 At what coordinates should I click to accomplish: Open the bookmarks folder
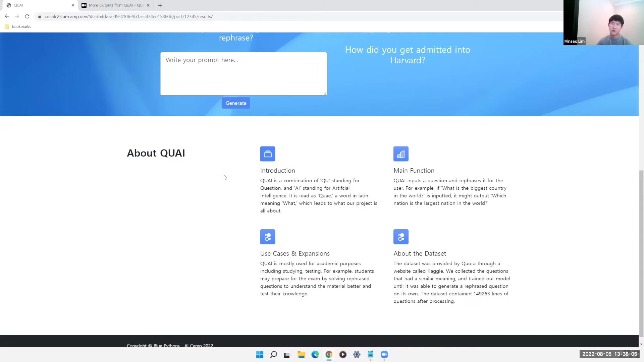pyautogui.click(x=18, y=26)
